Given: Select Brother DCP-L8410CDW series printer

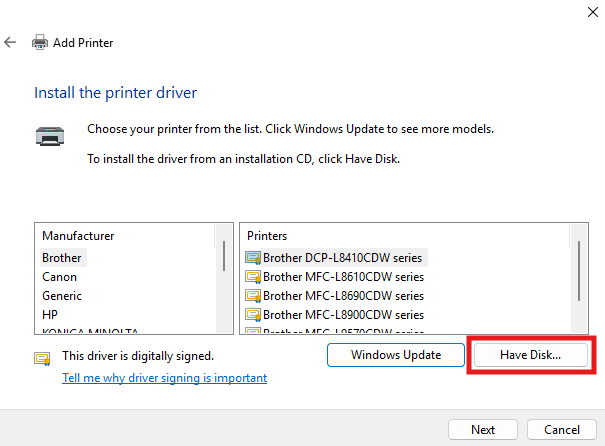Looking at the screenshot, I should coord(343,258).
